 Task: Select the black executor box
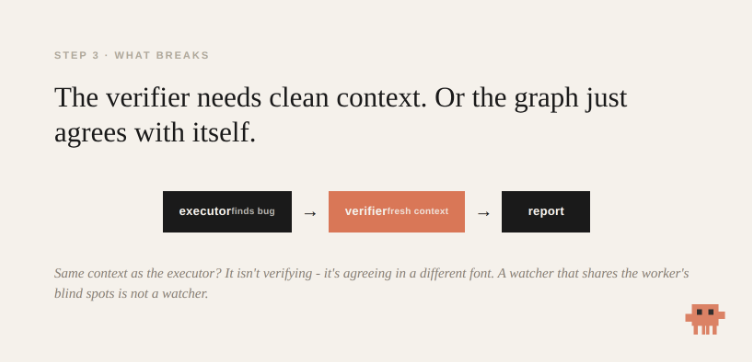pos(227,211)
